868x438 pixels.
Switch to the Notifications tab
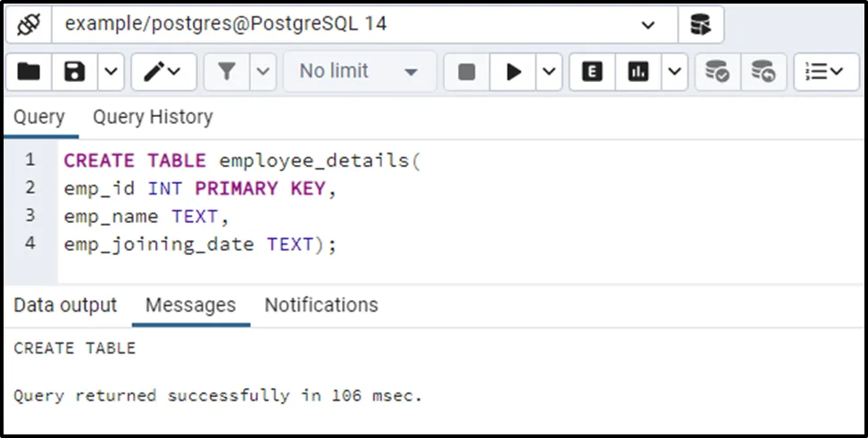click(x=321, y=305)
